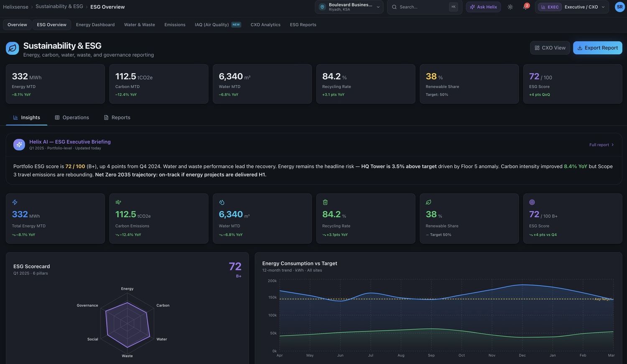Click the Helixsense breadcrumb link
The width and height of the screenshot is (627, 364).
point(15,7)
